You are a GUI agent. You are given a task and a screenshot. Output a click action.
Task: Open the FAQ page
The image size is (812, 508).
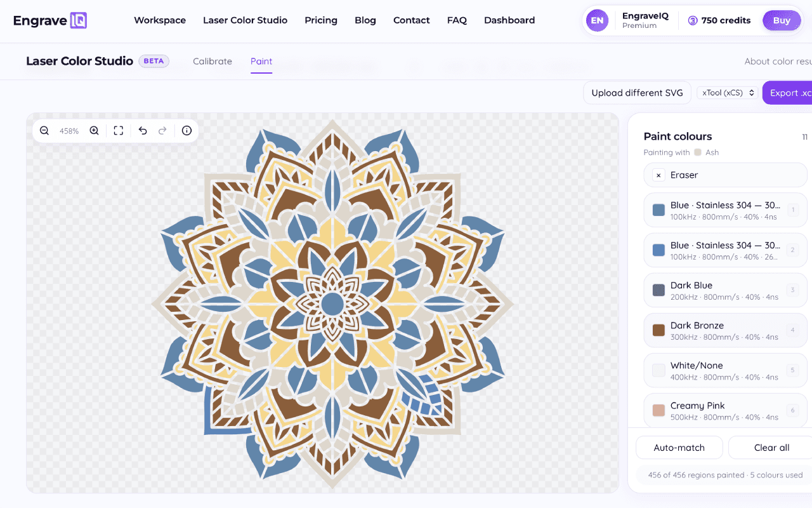point(457,20)
